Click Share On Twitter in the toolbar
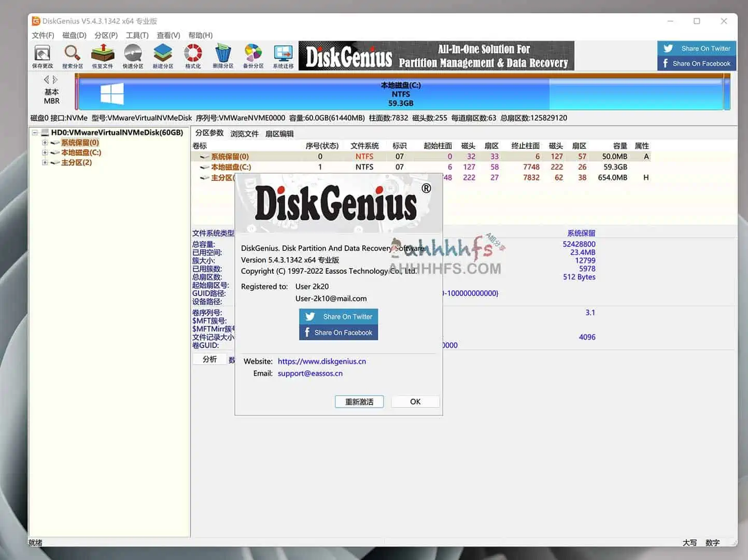Viewport: 748px width, 560px height. click(697, 48)
